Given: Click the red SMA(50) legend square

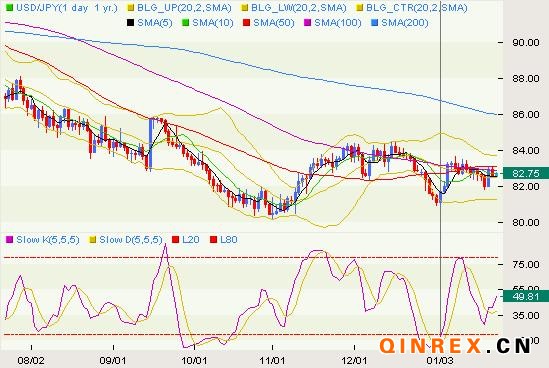Looking at the screenshot, I should (x=246, y=23).
